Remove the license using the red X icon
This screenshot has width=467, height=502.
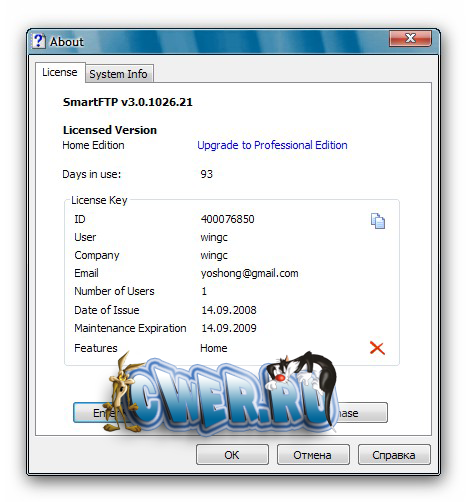point(377,348)
